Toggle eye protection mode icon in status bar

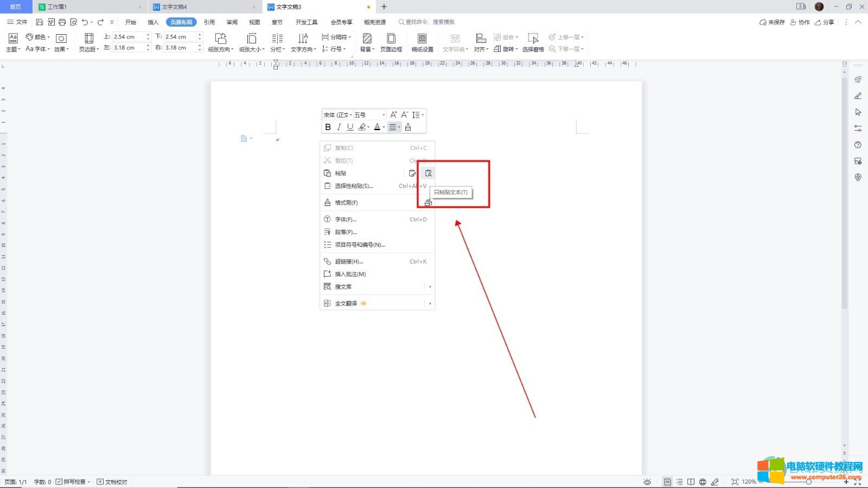tap(647, 481)
